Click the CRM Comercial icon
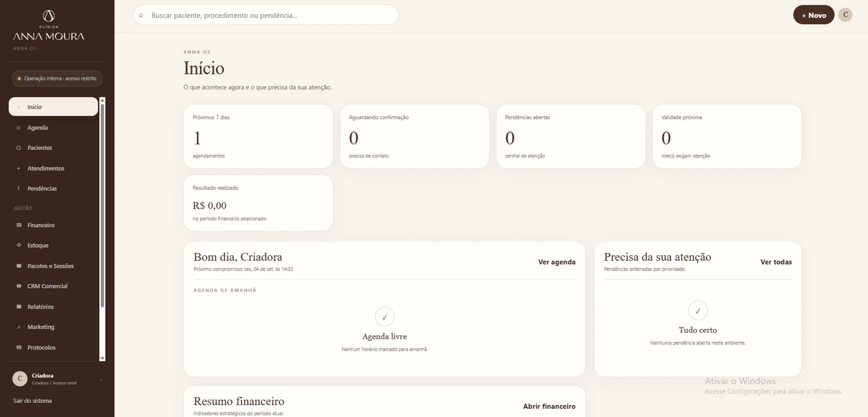868x417 pixels. (x=18, y=286)
